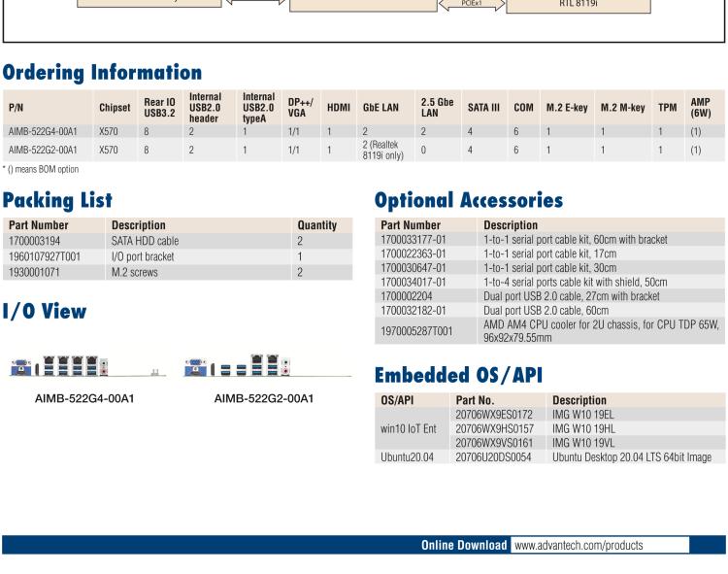This screenshot has width=728, height=574.
Task: Open the www.advantech.com/products link
Action: 578,545
